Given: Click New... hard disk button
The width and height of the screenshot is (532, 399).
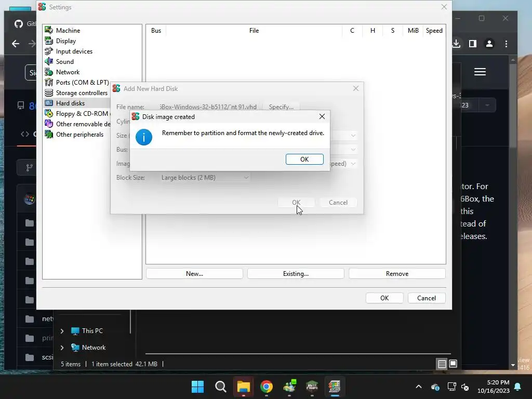Looking at the screenshot, I should [194, 273].
